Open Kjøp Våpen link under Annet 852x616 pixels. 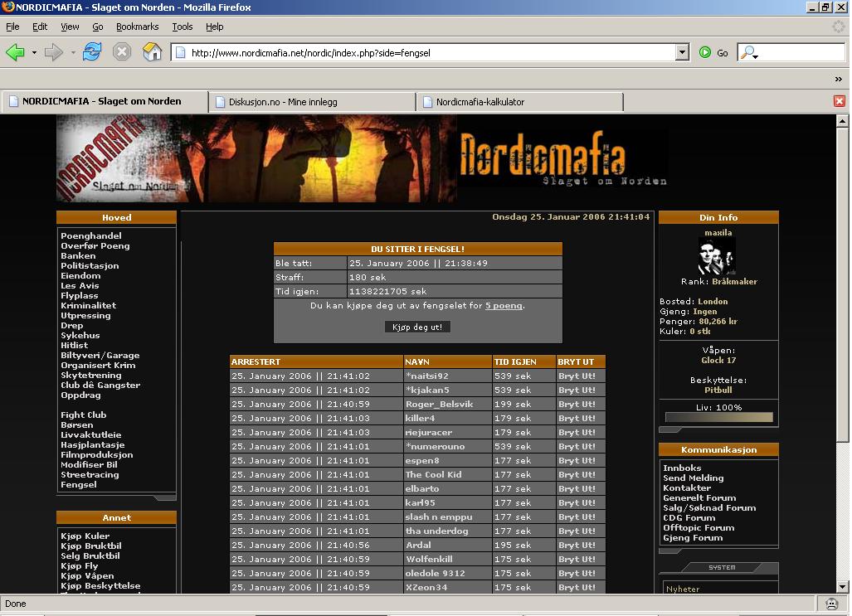[x=87, y=576]
